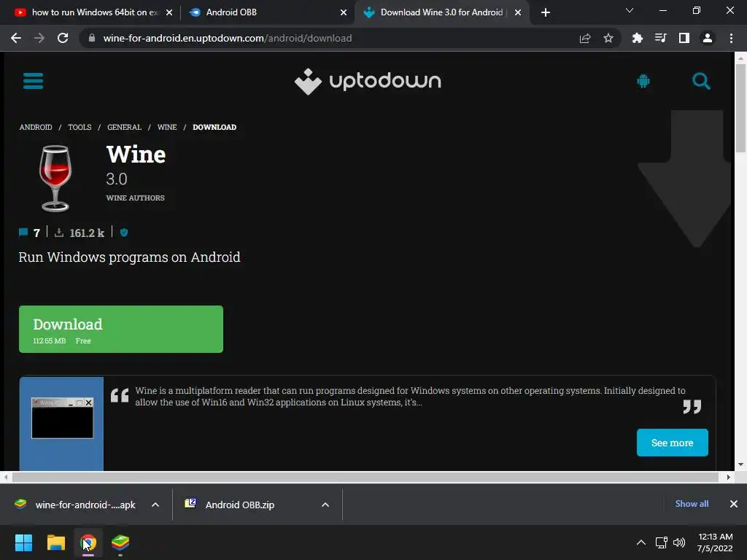
Task: Show hidden system tray icons
Action: coord(641,542)
